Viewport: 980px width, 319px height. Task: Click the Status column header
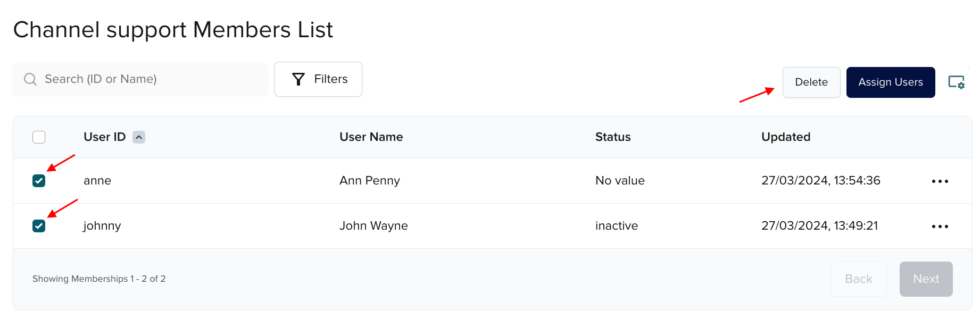click(x=612, y=137)
